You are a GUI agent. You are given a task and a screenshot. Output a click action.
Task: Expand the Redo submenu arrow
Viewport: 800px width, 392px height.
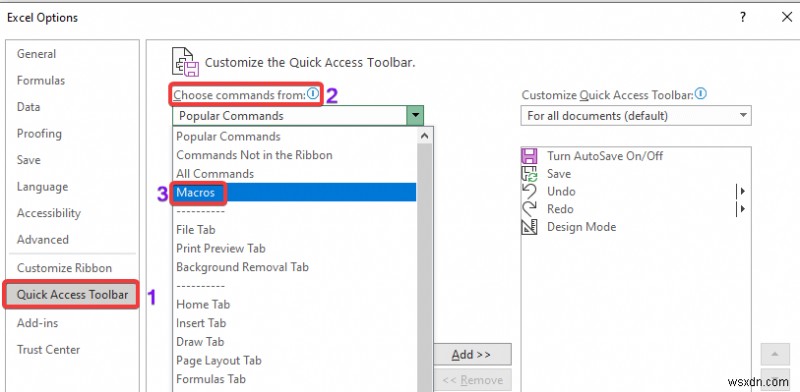point(742,209)
